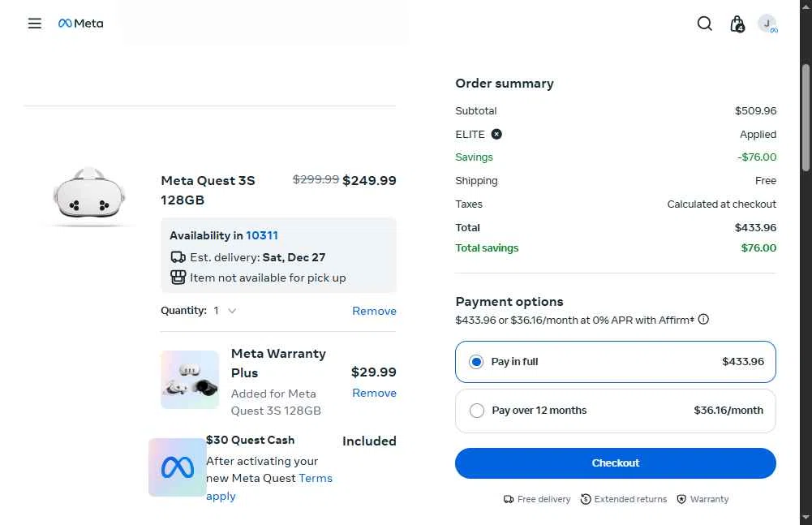Select Pay over 12 months option
812x525 pixels.
click(x=477, y=411)
